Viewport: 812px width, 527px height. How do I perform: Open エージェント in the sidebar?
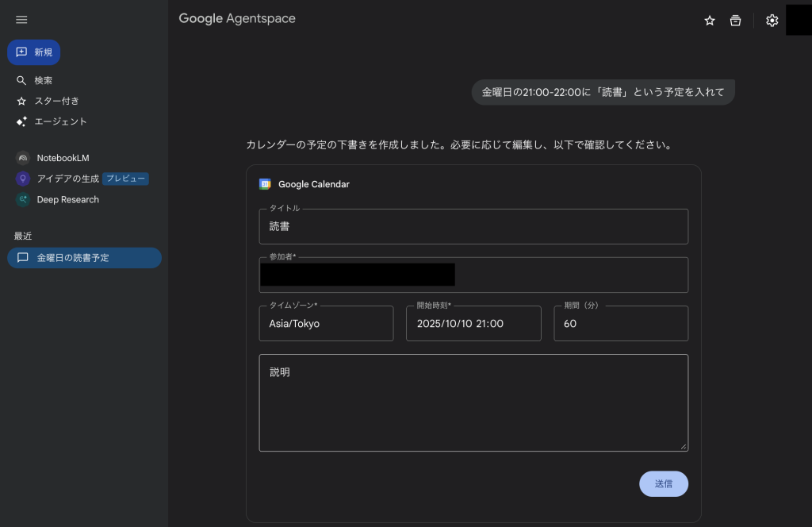(60, 121)
